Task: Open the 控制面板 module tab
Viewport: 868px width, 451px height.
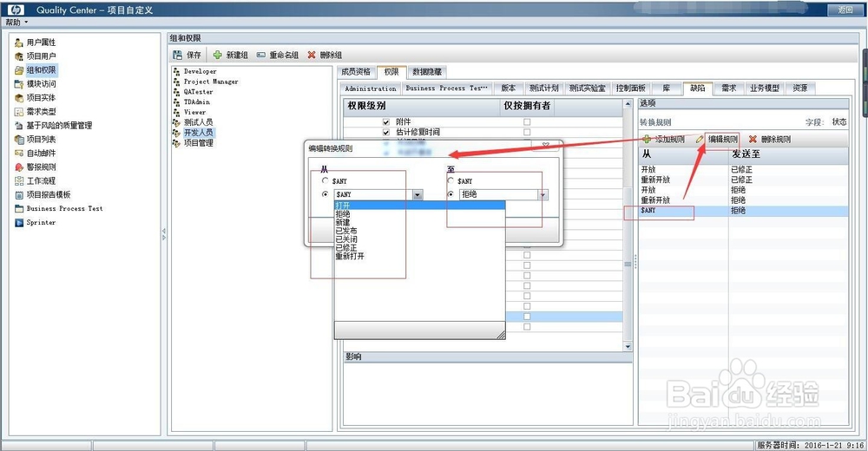Action: click(x=630, y=88)
